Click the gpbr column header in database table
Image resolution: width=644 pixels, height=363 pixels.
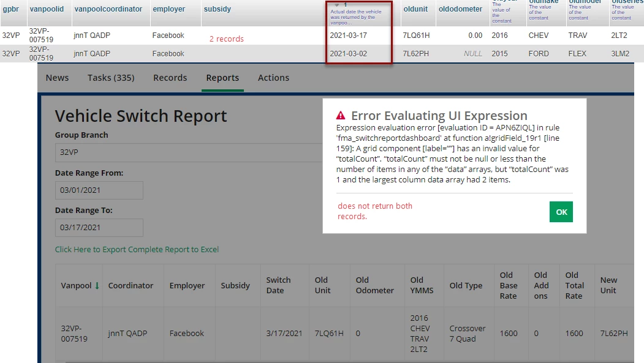point(10,9)
